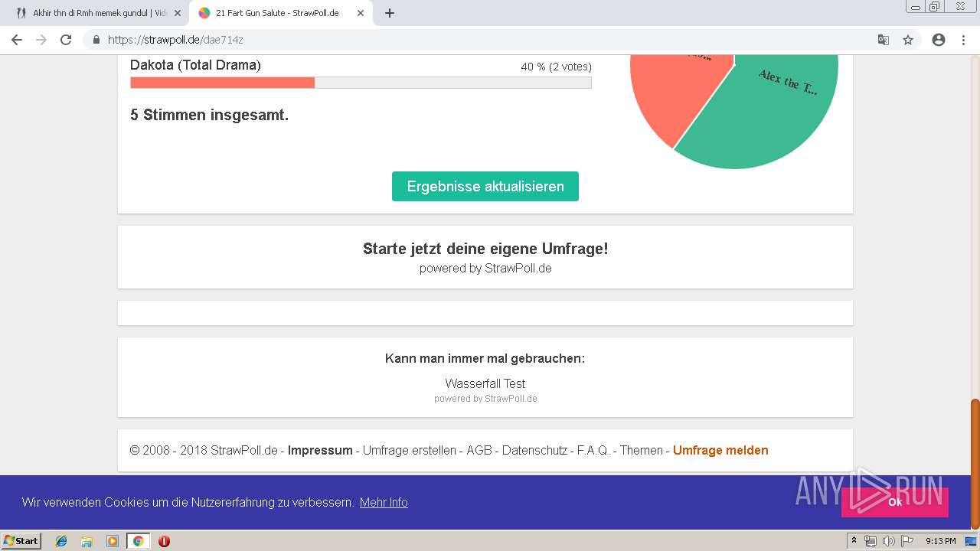The image size is (980, 551).
Task: Click the 40 % (2 votes) text
Action: pyautogui.click(x=556, y=67)
